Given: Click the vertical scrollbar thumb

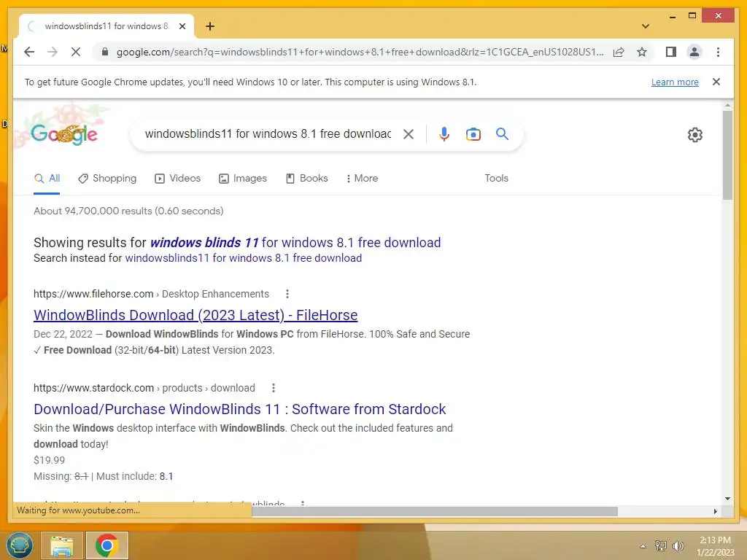Looking at the screenshot, I should (x=727, y=155).
